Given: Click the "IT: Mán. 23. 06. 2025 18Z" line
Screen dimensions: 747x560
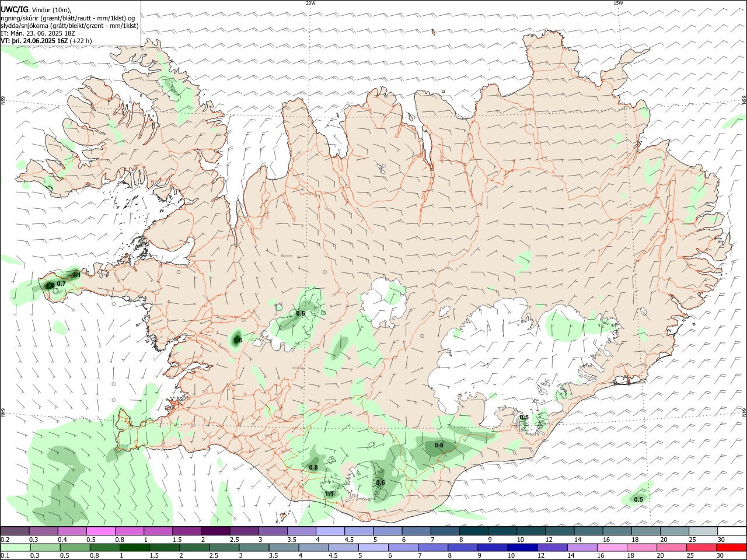Looking at the screenshot, I should coord(38,33).
